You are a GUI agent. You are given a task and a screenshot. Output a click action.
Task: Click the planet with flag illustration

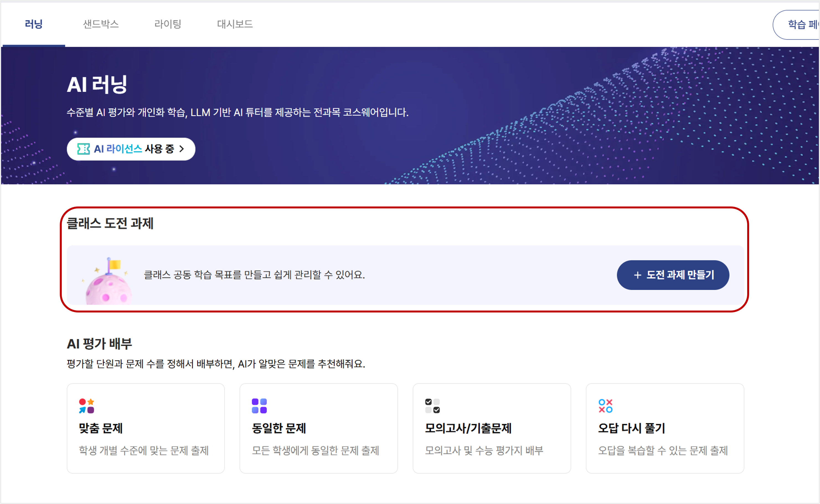coord(107,281)
